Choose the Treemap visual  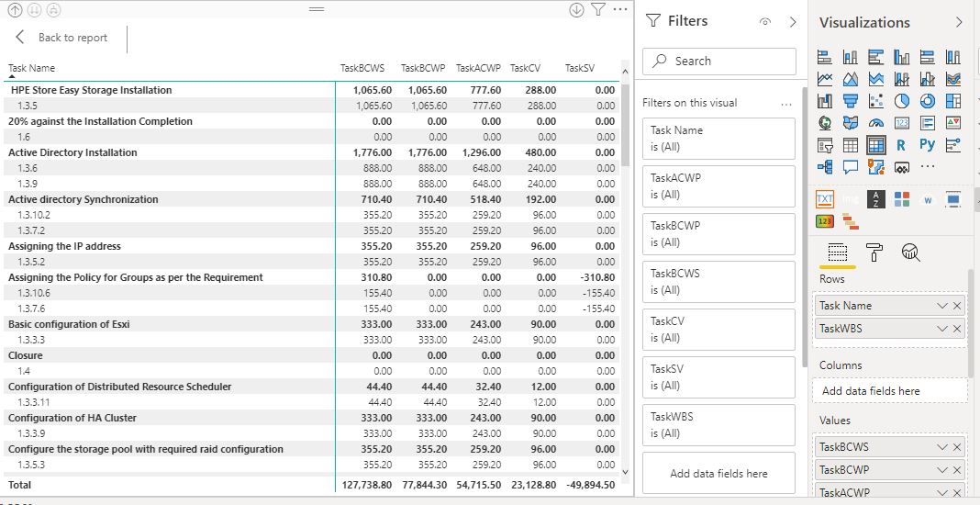click(953, 101)
